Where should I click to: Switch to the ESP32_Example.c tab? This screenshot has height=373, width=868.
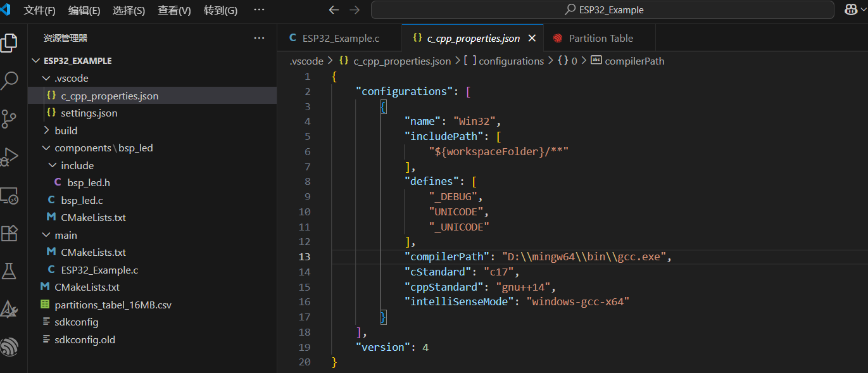339,38
